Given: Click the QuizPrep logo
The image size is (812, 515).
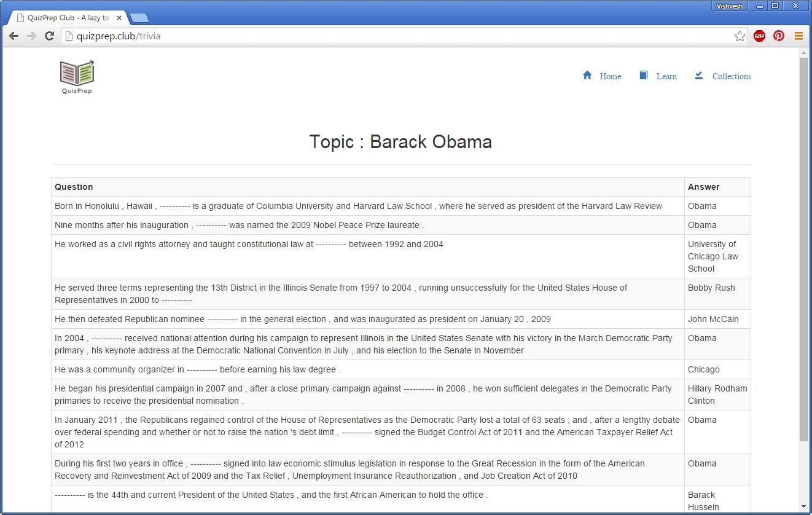Looking at the screenshot, I should (77, 77).
